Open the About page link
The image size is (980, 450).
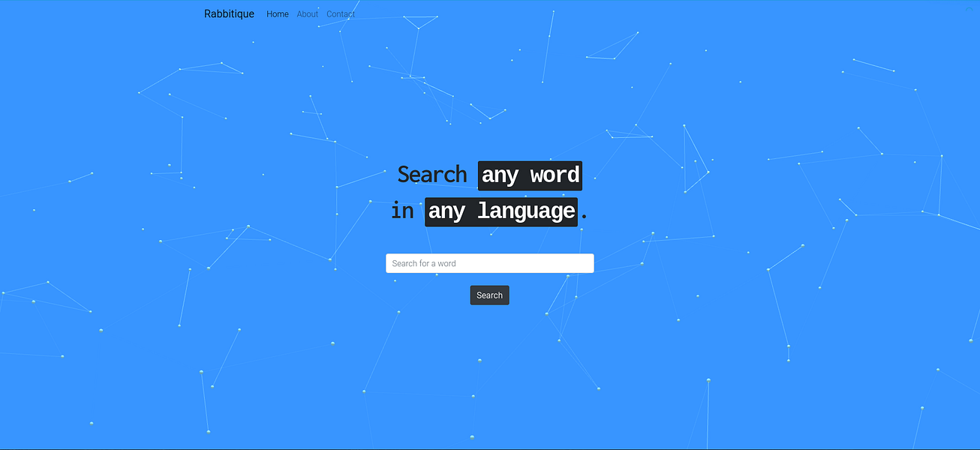pos(308,14)
